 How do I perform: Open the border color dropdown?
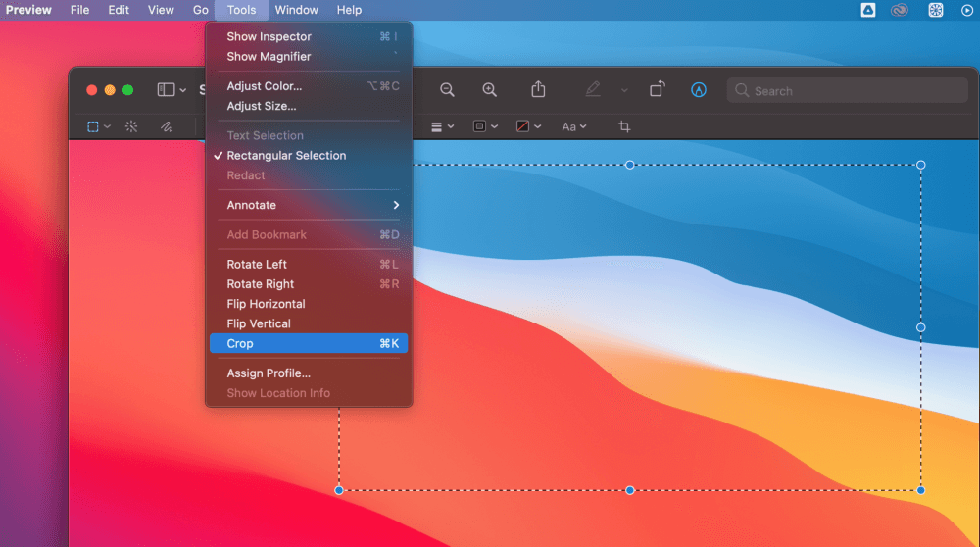point(485,126)
